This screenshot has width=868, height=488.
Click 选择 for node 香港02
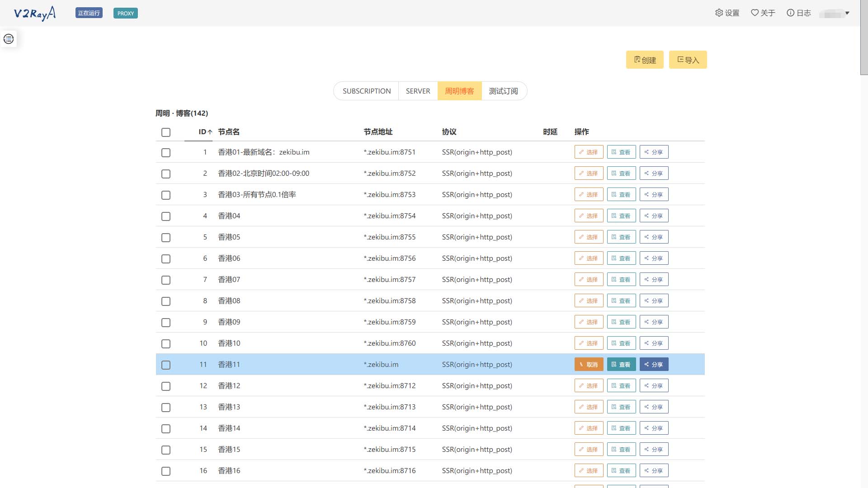589,173
